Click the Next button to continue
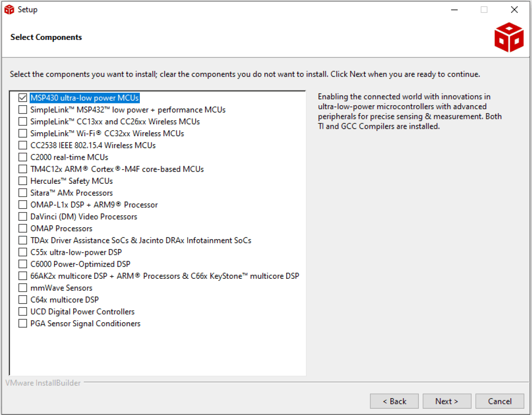The height and width of the screenshot is (415, 532). tap(446, 401)
